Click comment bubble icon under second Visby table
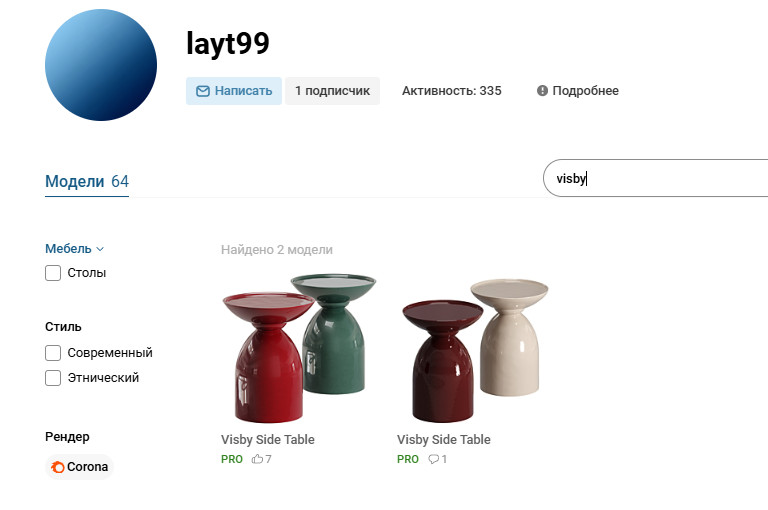This screenshot has width=768, height=510. coord(433,459)
